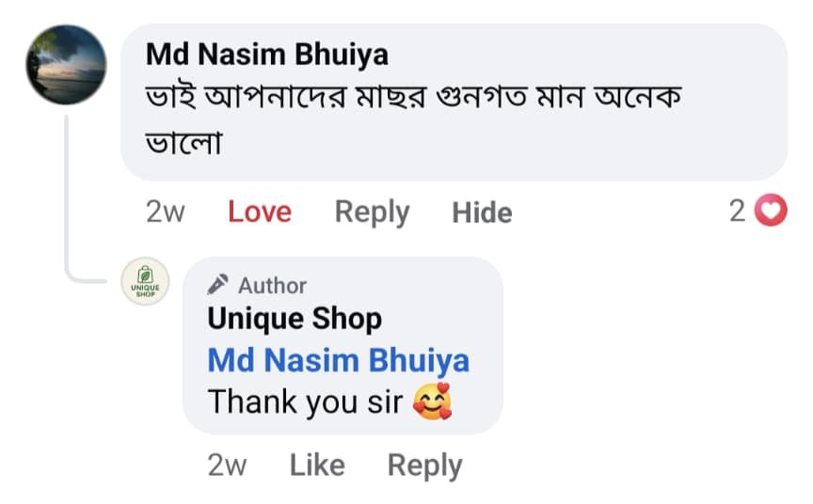Click the blue Md Nasim Bhuiya mention
The image size is (813, 504).
(x=338, y=361)
